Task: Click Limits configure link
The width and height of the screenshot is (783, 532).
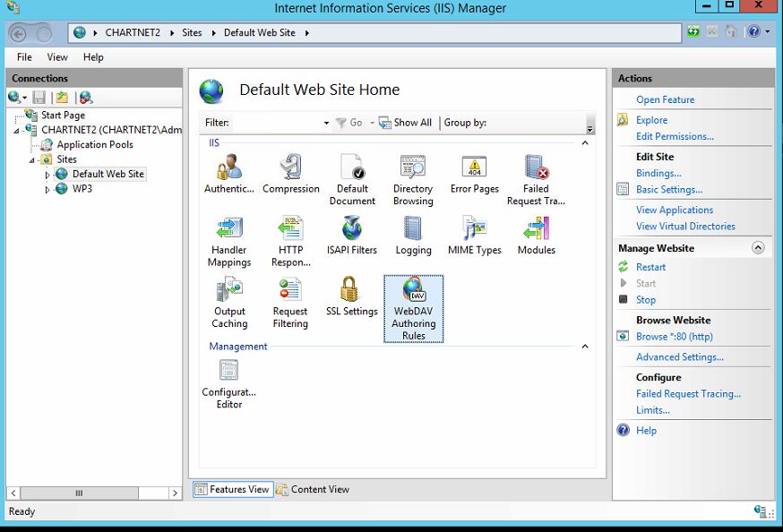Action: pyautogui.click(x=653, y=410)
